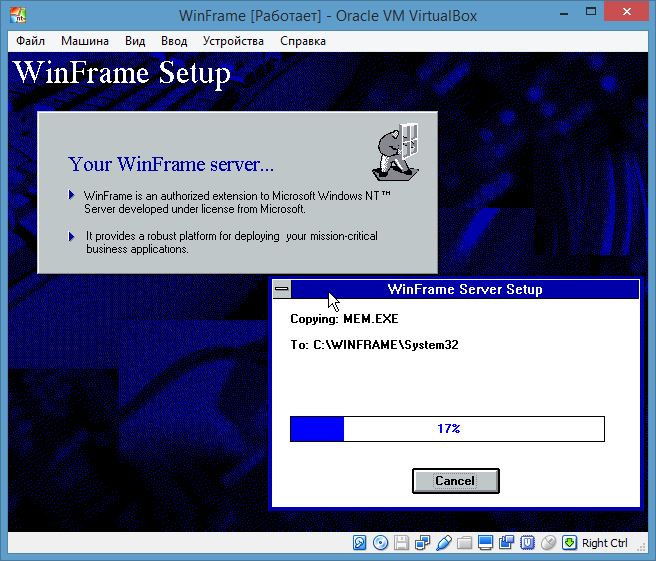Open the WinFrame Server Setup system menu box

point(282,289)
